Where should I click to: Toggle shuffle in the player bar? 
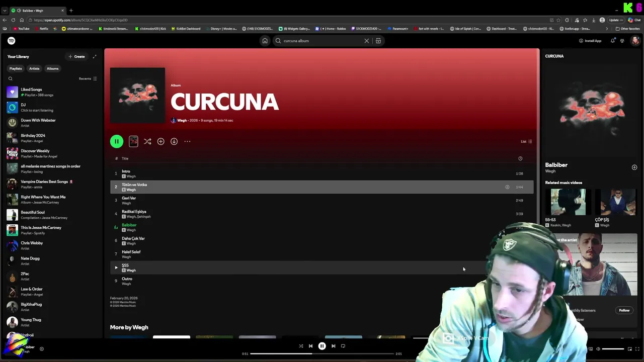301,346
